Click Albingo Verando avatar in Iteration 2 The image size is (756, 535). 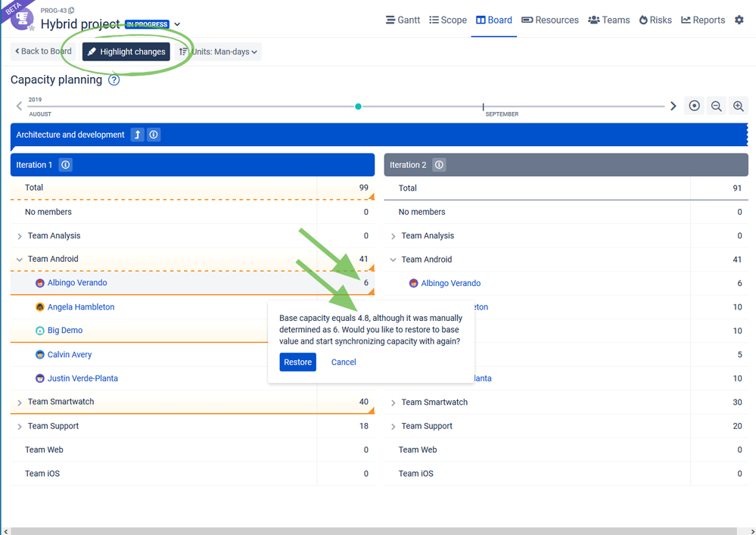click(414, 283)
